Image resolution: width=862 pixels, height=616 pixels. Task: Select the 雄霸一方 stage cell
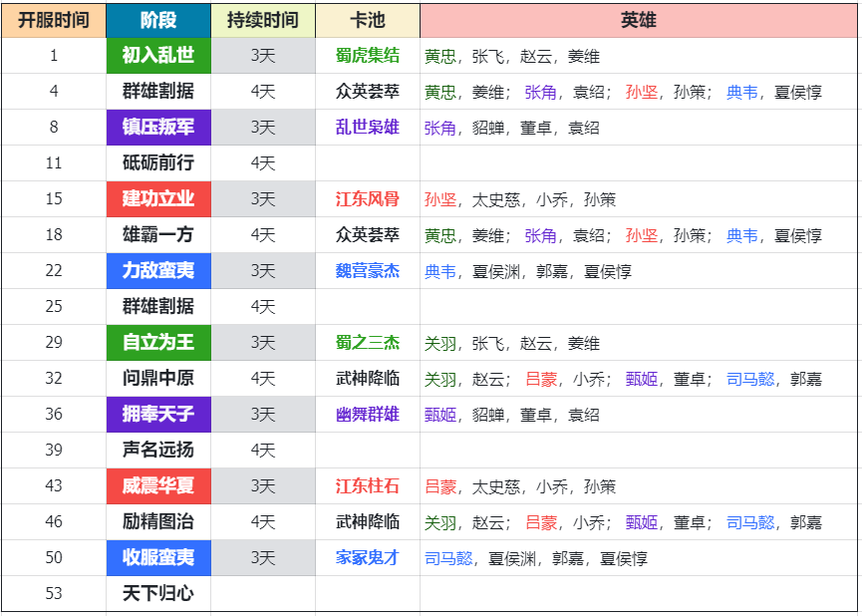coord(158,235)
